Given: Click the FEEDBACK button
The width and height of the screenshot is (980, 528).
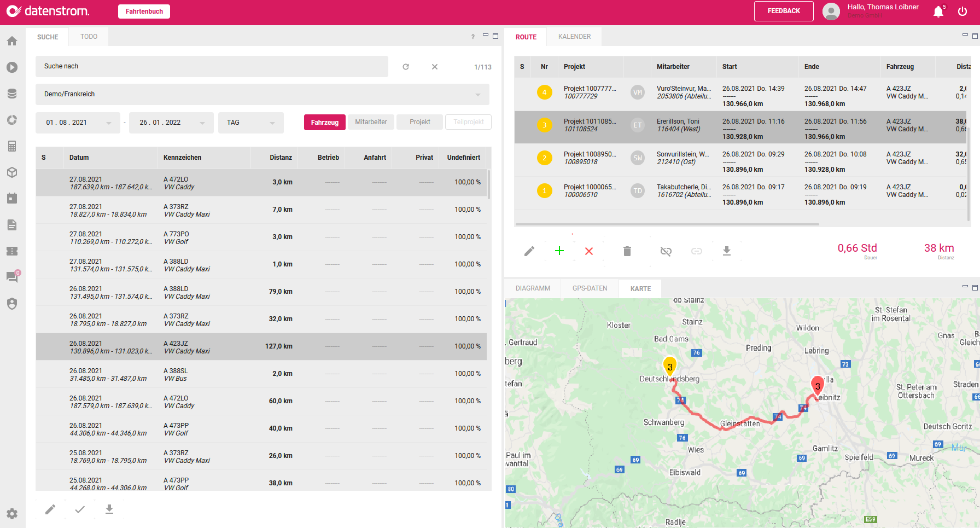Looking at the screenshot, I should coord(784,11).
